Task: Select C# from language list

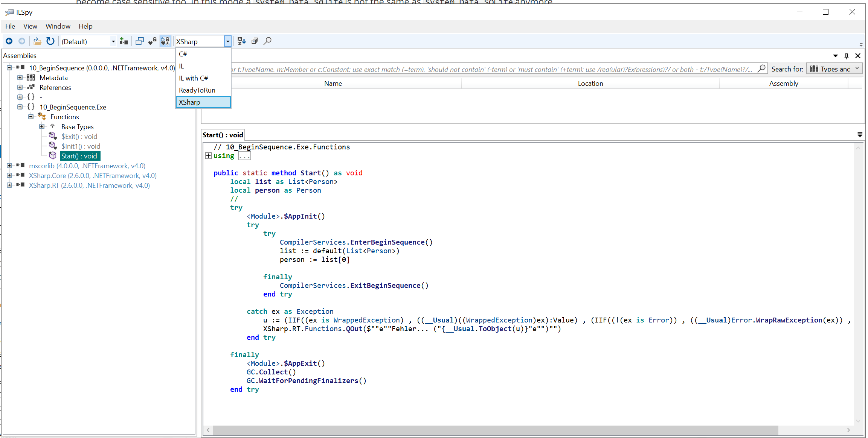Action: pos(203,54)
